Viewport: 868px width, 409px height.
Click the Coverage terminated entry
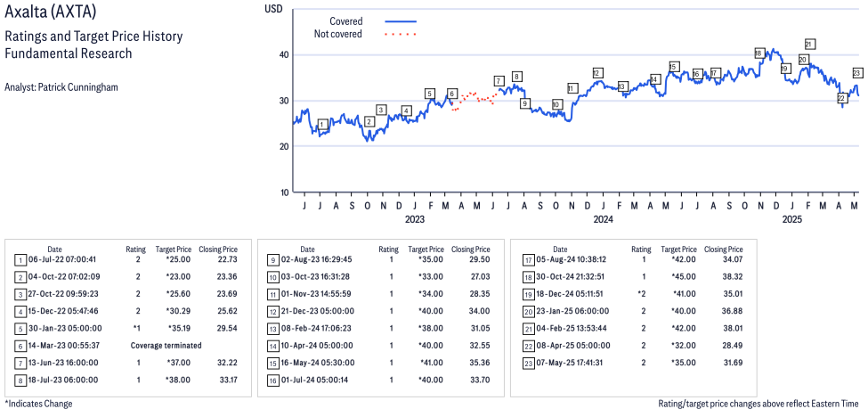[x=166, y=345]
